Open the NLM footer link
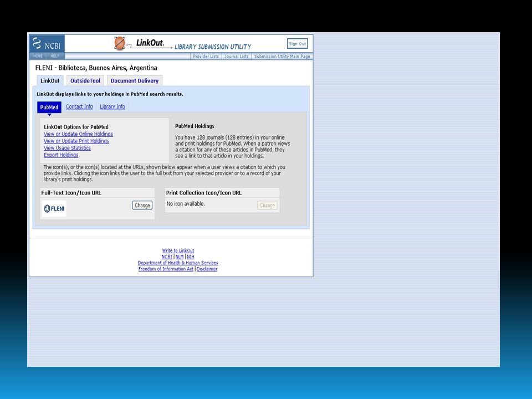Viewport: 532px width, 399px height. (180, 257)
